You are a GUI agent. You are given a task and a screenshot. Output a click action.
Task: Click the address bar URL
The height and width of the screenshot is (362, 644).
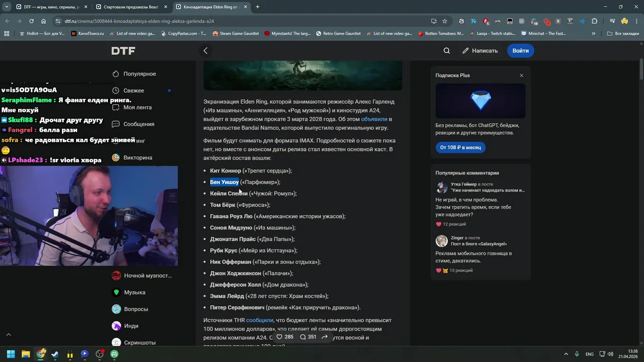pos(139,21)
